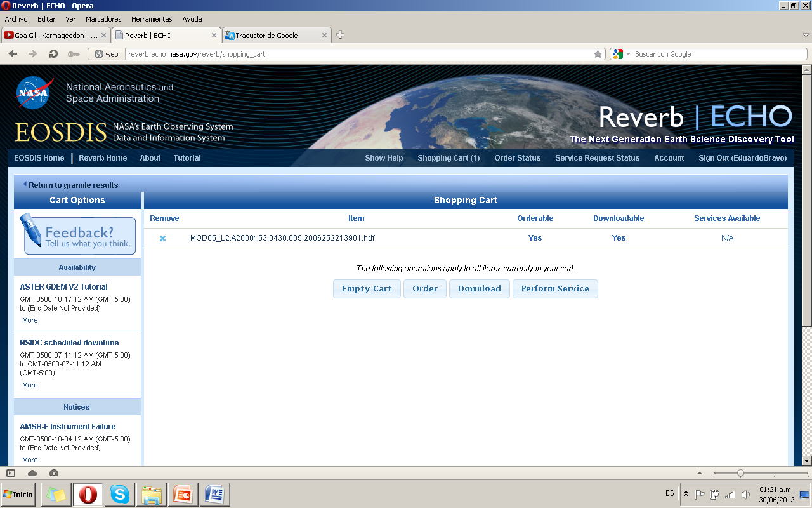
Task: Click More under NSIDC scheduled downtime
Action: point(30,385)
